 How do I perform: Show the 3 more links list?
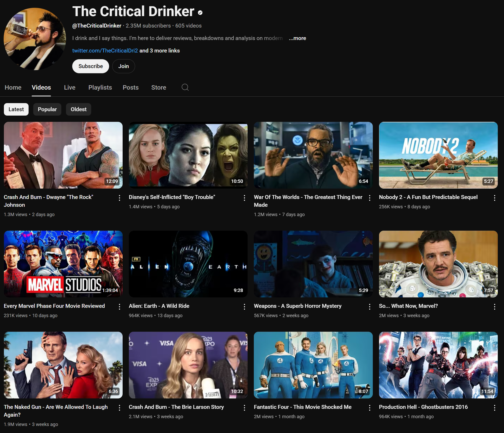pyautogui.click(x=160, y=51)
